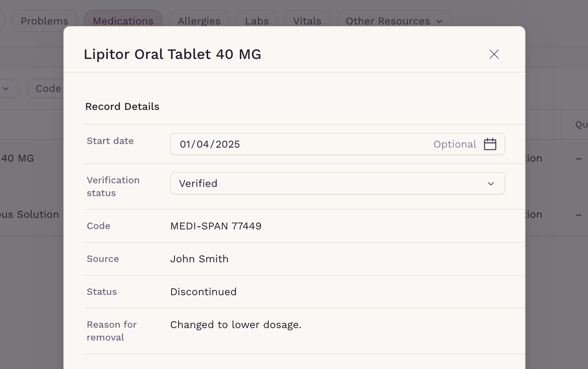Click the Reason for removal label
The width and height of the screenshot is (588, 369).
[x=112, y=331]
